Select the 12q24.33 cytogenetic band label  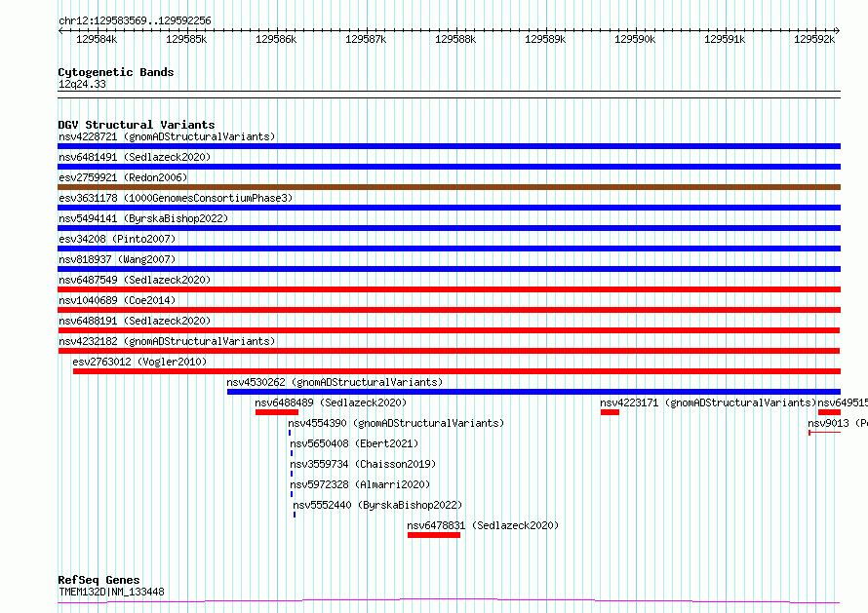82,84
